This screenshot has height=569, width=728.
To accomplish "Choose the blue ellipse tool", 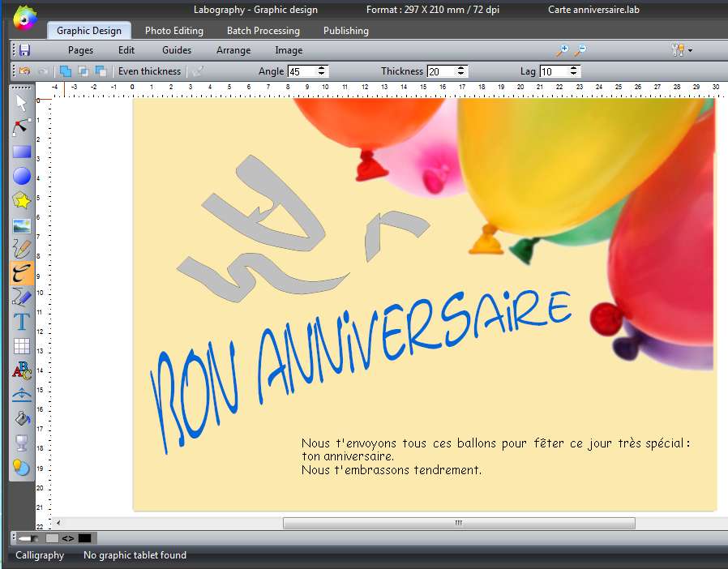I will point(22,176).
